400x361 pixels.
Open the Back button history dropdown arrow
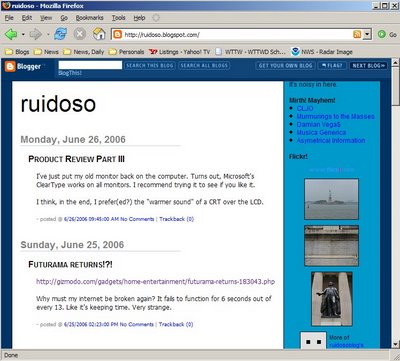pyautogui.click(x=23, y=34)
